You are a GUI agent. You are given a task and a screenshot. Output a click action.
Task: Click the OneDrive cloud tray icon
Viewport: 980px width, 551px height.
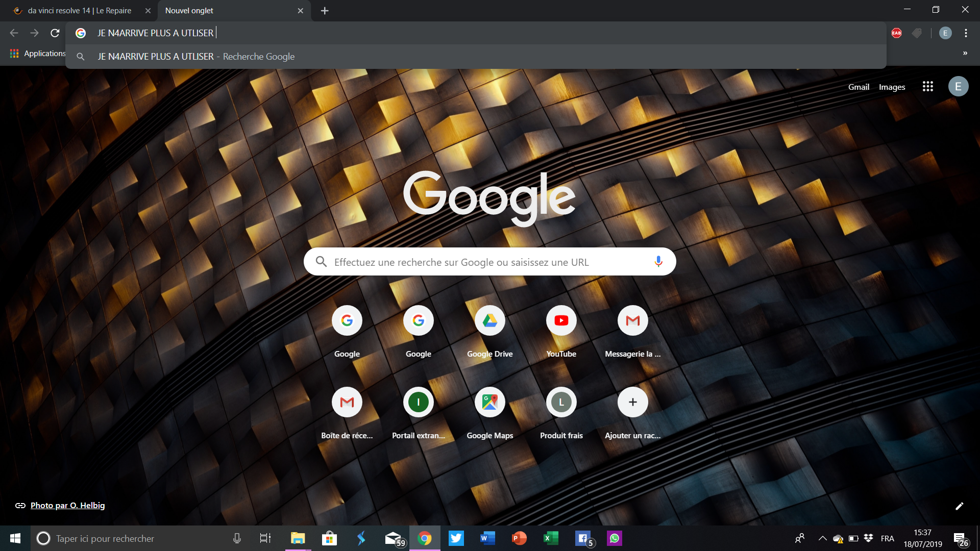click(838, 539)
